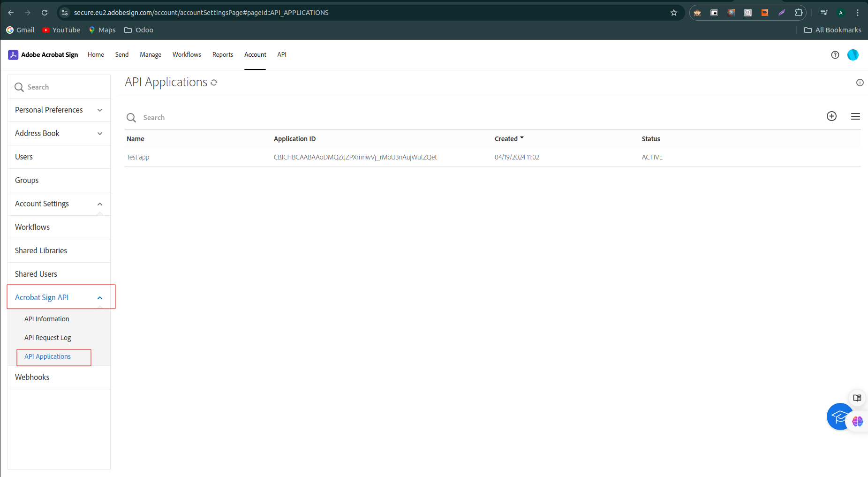Open Shared Libraries in the sidebar

click(59, 250)
